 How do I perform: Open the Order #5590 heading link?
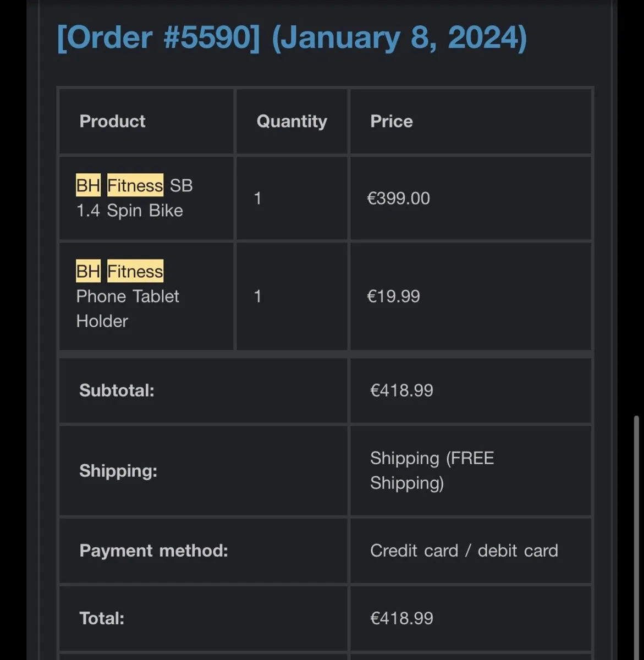click(x=291, y=38)
